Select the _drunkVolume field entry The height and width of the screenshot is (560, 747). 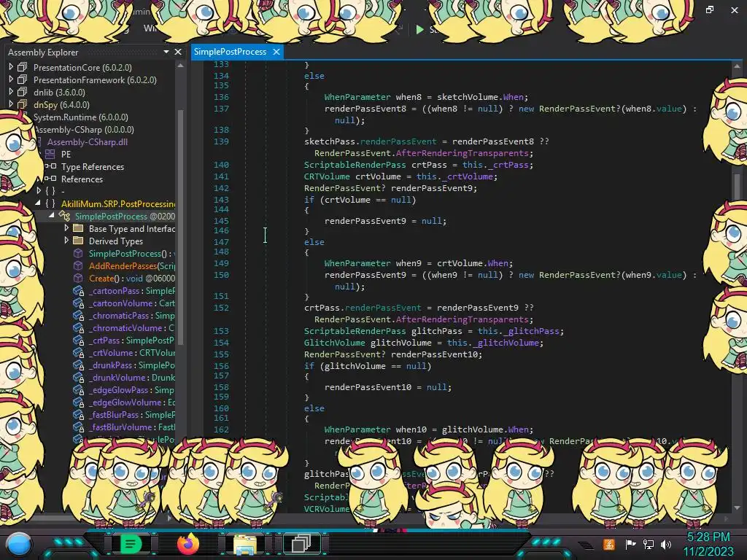click(131, 377)
